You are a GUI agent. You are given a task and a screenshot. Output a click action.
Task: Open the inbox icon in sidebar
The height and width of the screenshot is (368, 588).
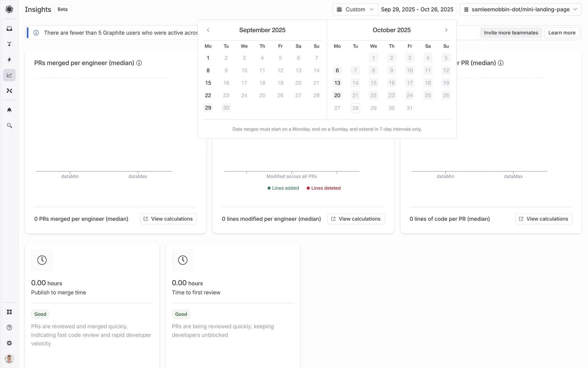(9, 29)
